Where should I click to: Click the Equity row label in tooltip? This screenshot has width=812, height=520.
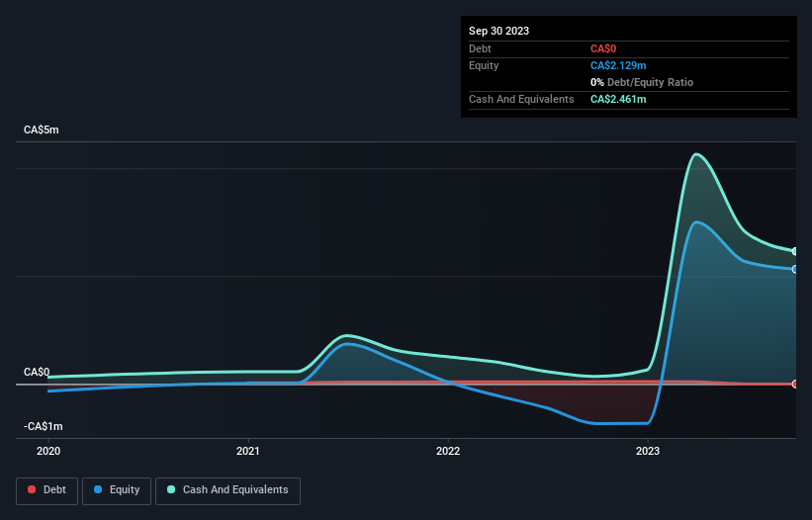point(484,65)
